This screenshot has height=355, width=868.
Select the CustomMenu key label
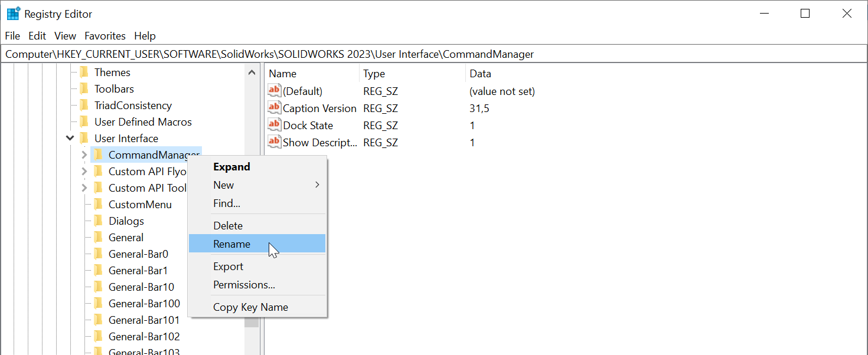pos(140,205)
